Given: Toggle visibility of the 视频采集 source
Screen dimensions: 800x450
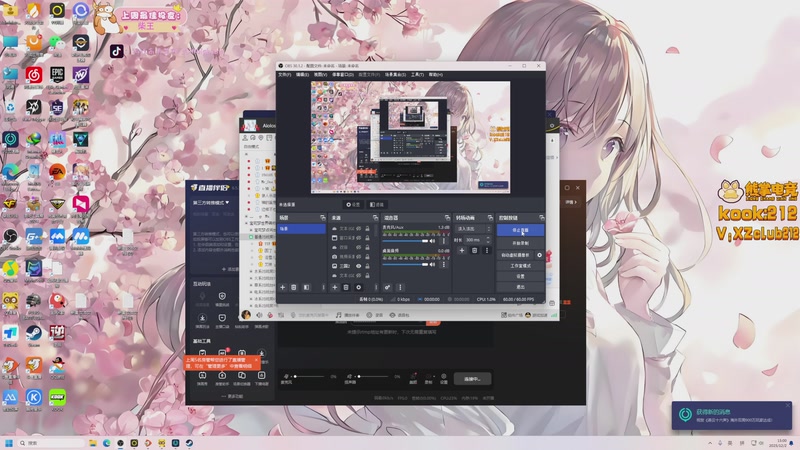Looking at the screenshot, I should tap(359, 257).
